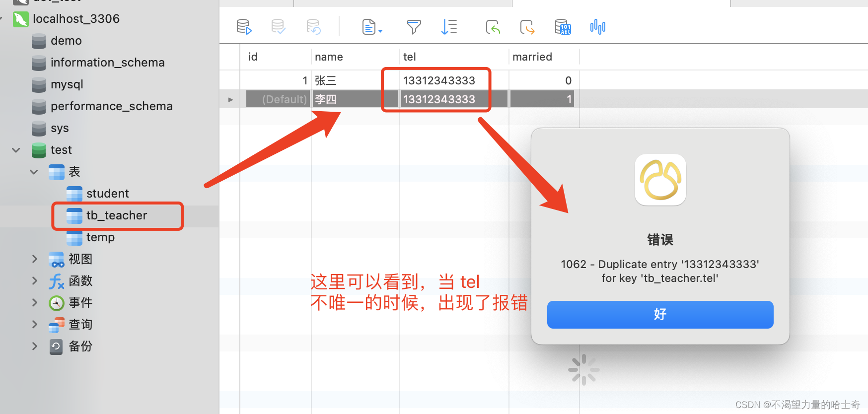Viewport: 868px width, 414px height.
Task: Click 好 to dismiss the error dialog
Action: [660, 314]
